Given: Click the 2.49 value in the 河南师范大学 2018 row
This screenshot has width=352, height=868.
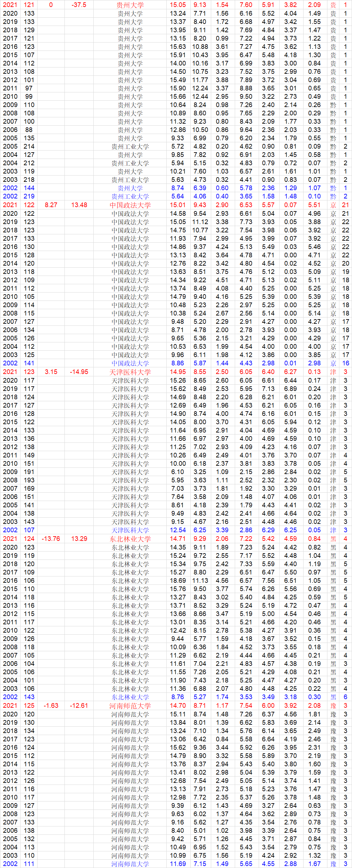Looking at the screenshot, I should pyautogui.click(x=314, y=730).
